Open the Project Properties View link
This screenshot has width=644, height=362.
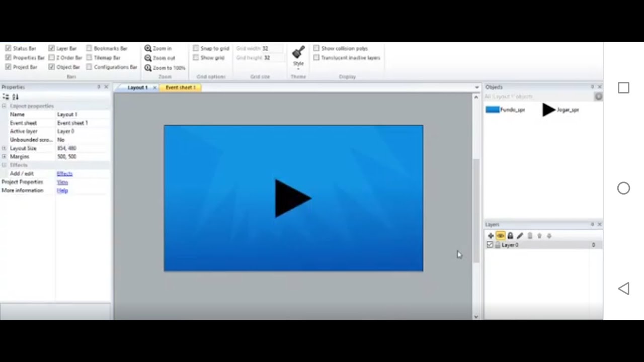tap(62, 182)
